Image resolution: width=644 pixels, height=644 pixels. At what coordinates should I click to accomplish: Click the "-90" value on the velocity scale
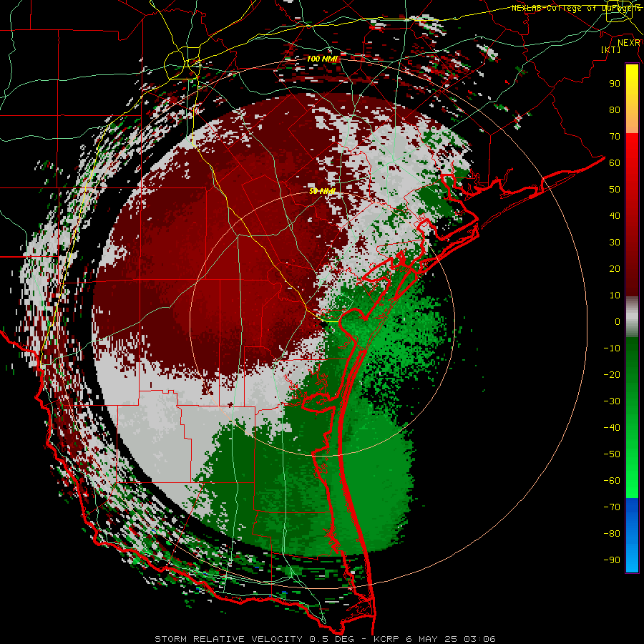[612, 560]
